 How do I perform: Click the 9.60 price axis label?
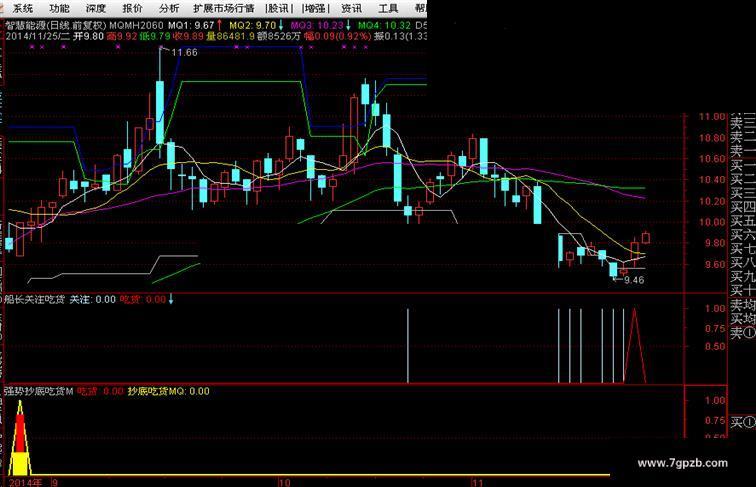715,264
